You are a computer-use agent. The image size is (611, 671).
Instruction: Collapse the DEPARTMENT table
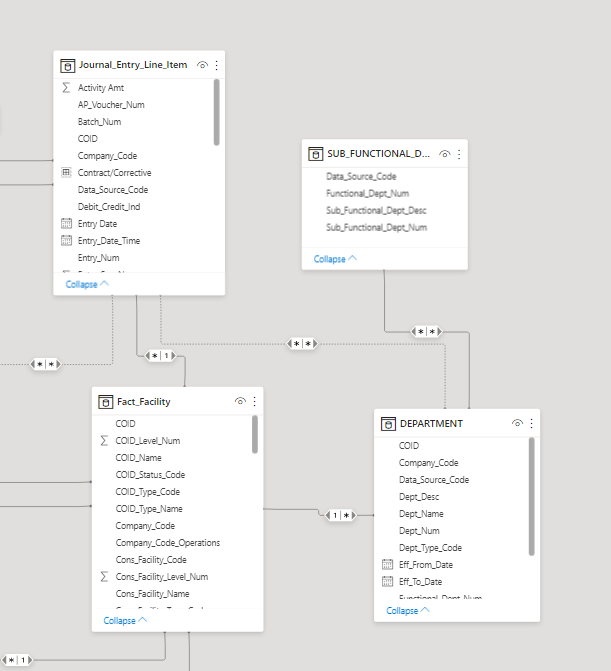coord(408,611)
